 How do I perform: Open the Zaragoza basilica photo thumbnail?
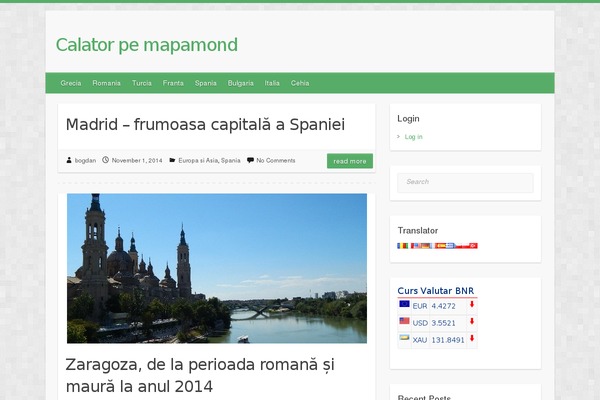coord(217,268)
